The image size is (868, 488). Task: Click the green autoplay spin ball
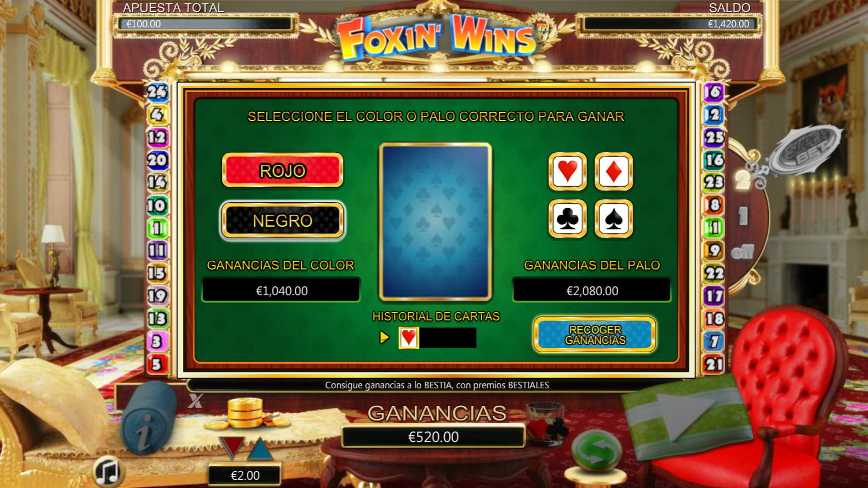click(597, 449)
